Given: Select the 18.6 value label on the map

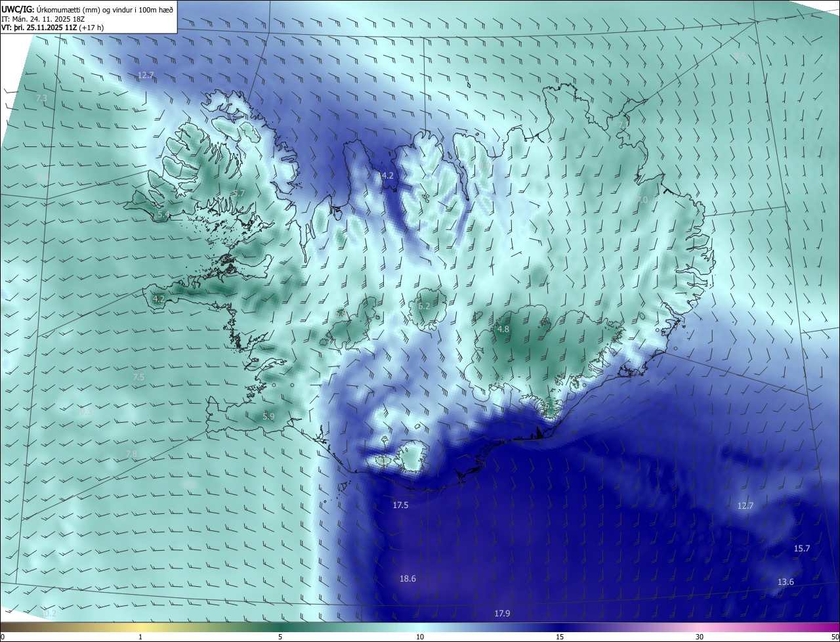Looking at the screenshot, I should pos(408,578).
